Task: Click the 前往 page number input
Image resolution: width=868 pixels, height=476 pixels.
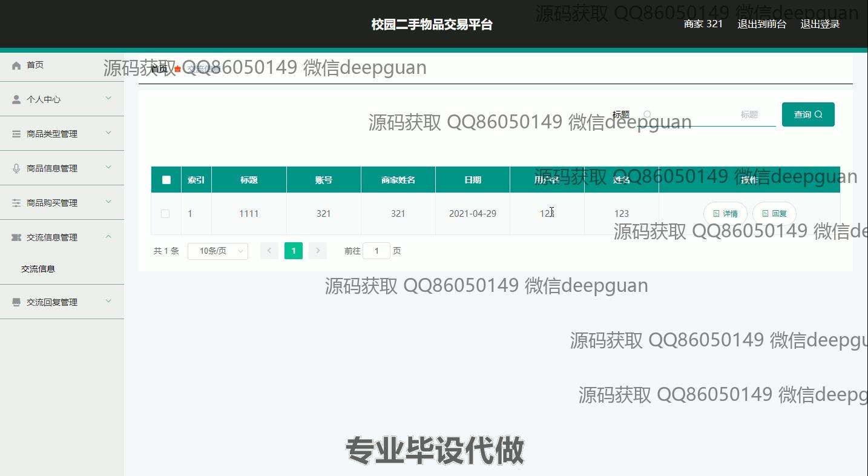Action: pyautogui.click(x=376, y=251)
